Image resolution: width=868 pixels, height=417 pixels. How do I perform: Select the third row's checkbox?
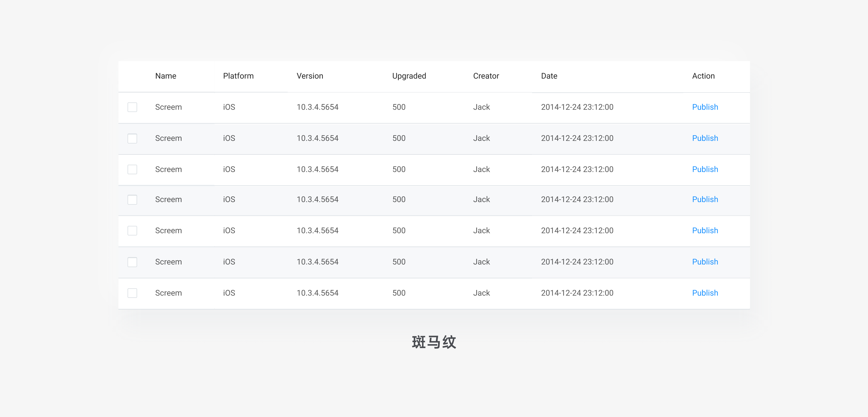pyautogui.click(x=132, y=170)
